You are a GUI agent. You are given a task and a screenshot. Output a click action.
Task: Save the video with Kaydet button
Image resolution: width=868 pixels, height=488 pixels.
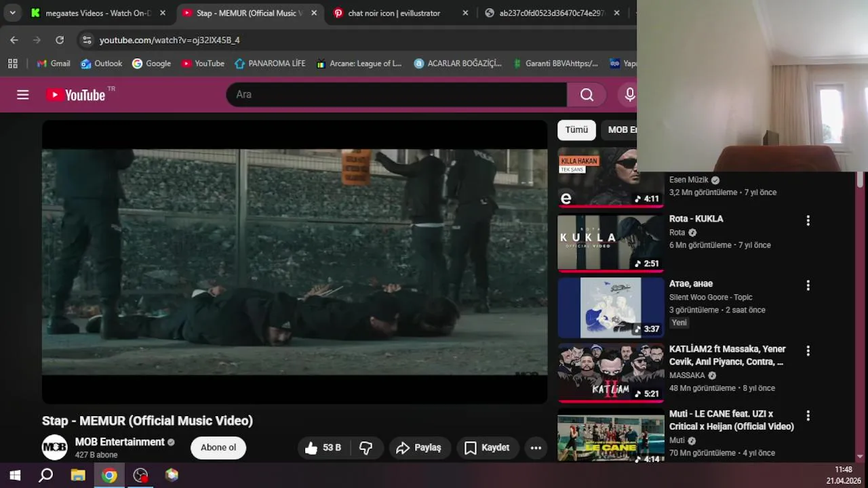(x=487, y=447)
